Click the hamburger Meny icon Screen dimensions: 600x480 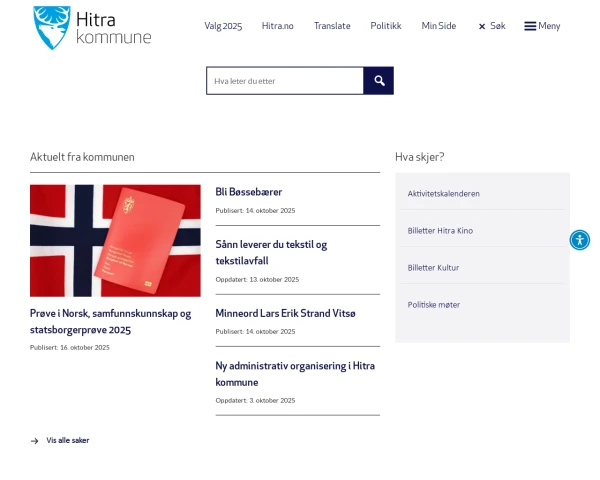pyautogui.click(x=530, y=26)
